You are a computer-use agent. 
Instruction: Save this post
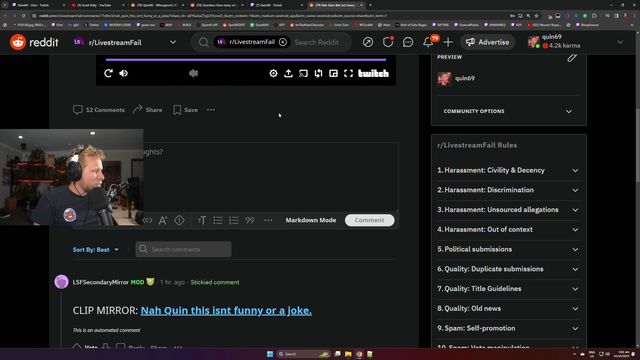pyautogui.click(x=186, y=110)
